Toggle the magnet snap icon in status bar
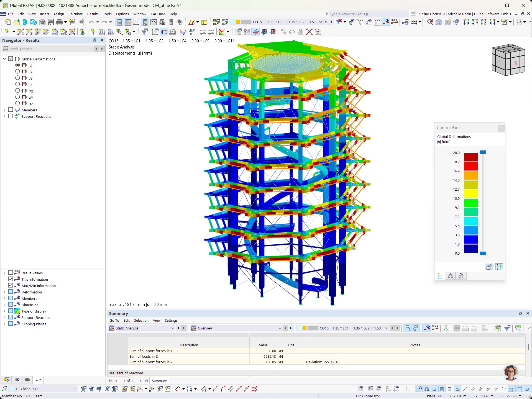The height and width of the screenshot is (399, 532). [x=427, y=389]
